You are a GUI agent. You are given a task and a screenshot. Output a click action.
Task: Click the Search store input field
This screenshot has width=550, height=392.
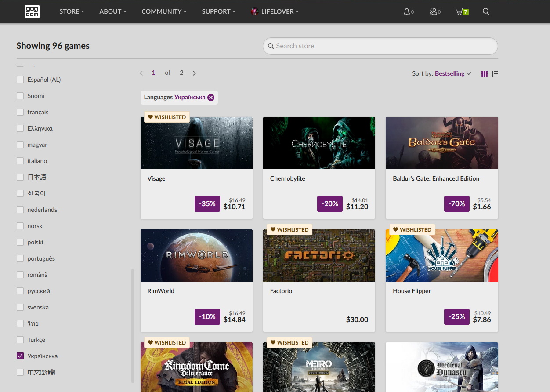tap(380, 46)
